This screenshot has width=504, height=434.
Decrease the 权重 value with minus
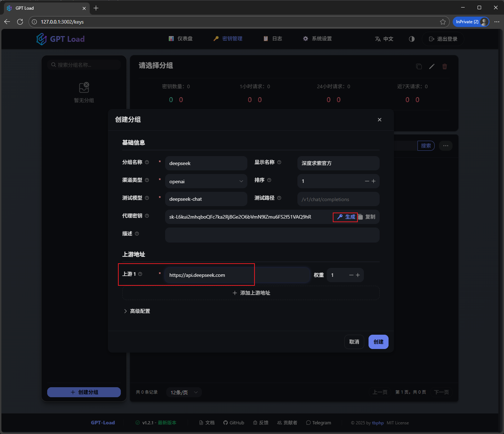point(351,275)
